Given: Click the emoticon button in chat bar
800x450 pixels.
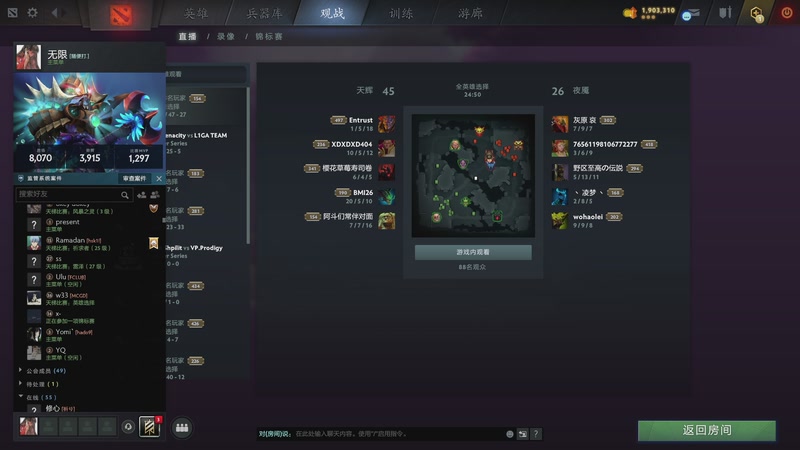Looking at the screenshot, I should click(x=509, y=434).
